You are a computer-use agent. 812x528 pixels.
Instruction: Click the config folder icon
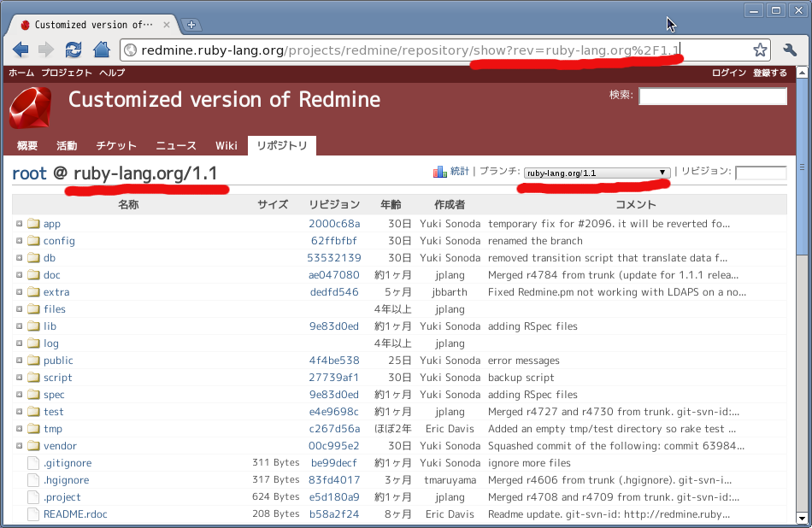pos(33,240)
